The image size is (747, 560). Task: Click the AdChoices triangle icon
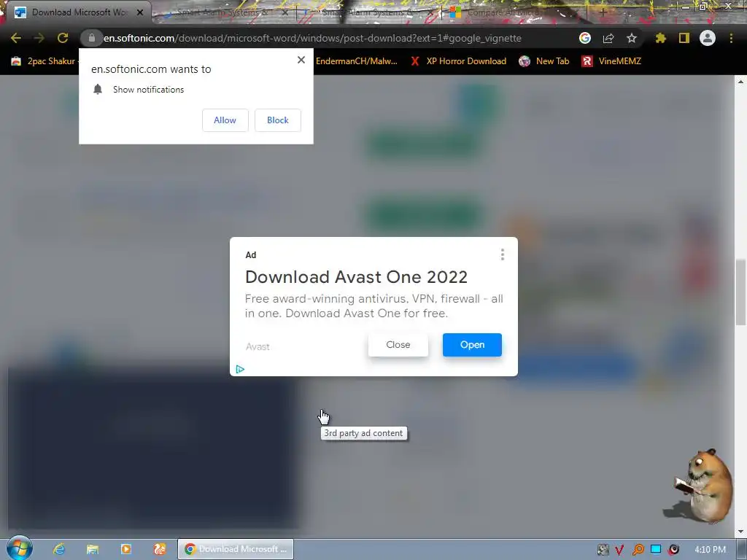click(x=240, y=369)
